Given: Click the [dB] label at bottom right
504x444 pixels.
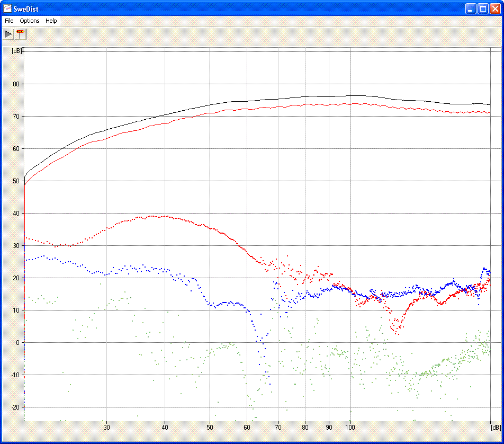Looking at the screenshot, I should 496,427.
